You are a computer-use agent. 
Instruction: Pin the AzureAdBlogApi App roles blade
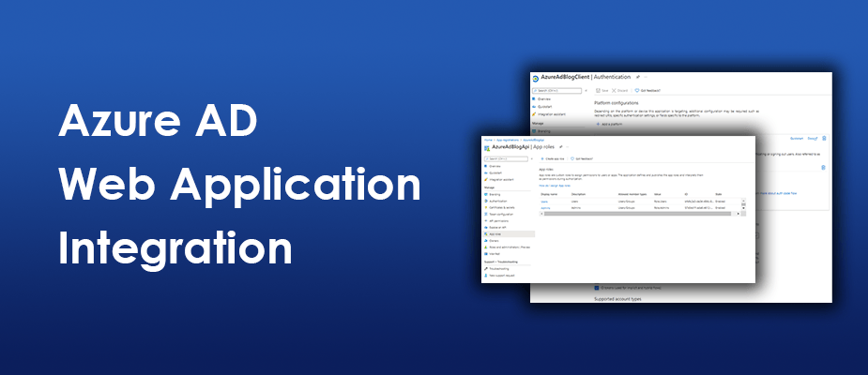coord(561,147)
